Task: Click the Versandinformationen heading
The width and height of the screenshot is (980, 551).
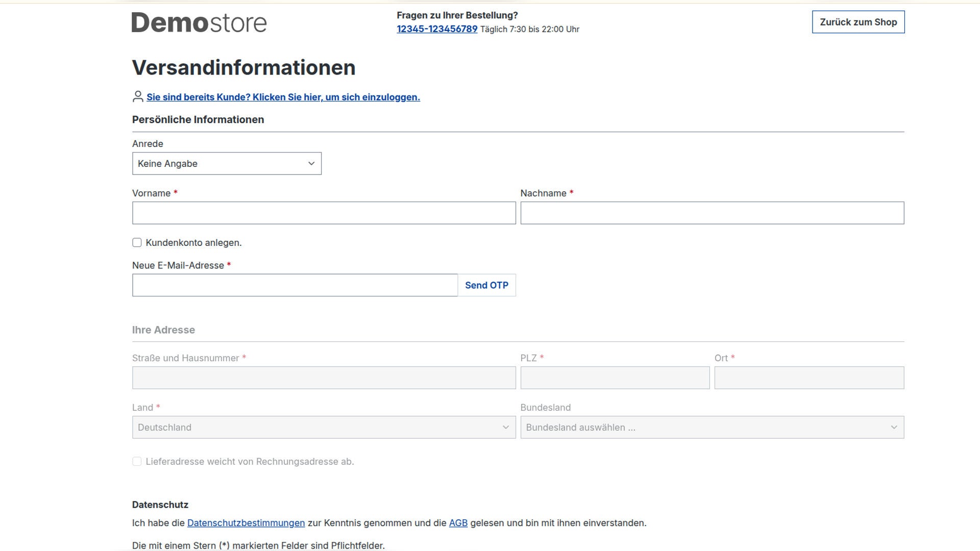Action: (243, 68)
